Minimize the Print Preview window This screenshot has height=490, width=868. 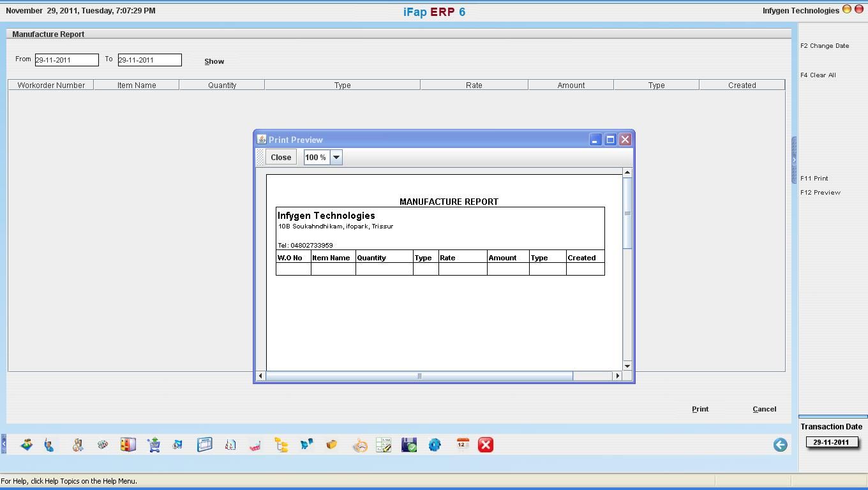[x=595, y=139]
